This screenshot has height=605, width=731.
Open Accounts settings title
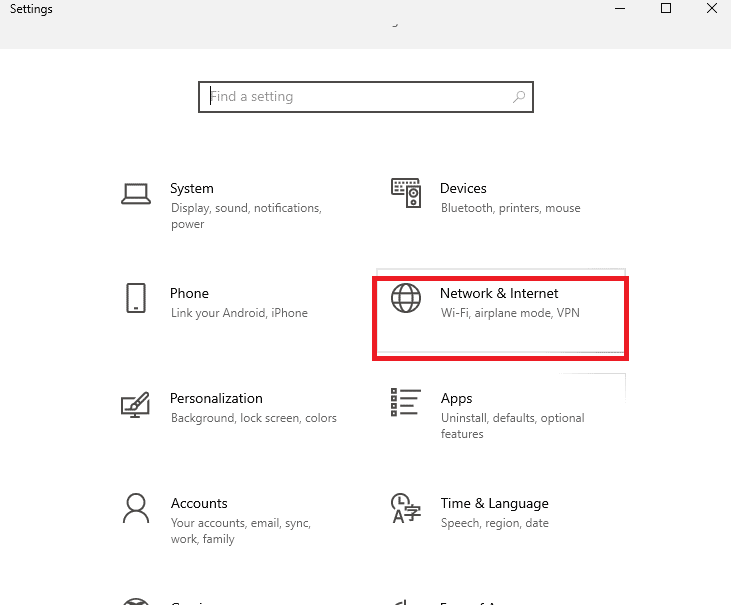coord(199,503)
